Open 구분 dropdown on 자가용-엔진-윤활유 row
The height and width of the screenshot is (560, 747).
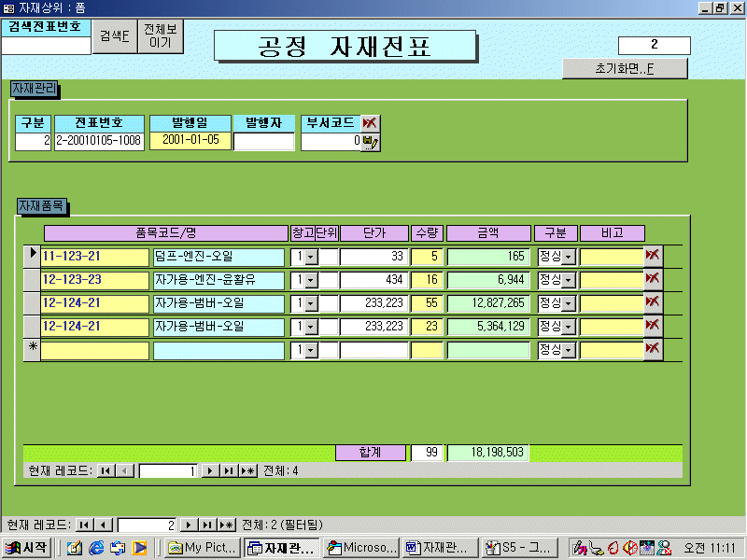pyautogui.click(x=569, y=281)
